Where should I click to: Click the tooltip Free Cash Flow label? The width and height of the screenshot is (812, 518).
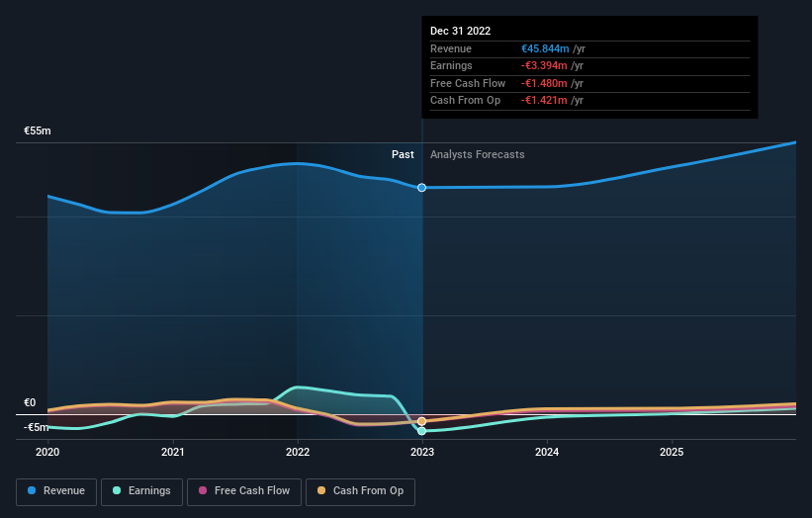[468, 83]
